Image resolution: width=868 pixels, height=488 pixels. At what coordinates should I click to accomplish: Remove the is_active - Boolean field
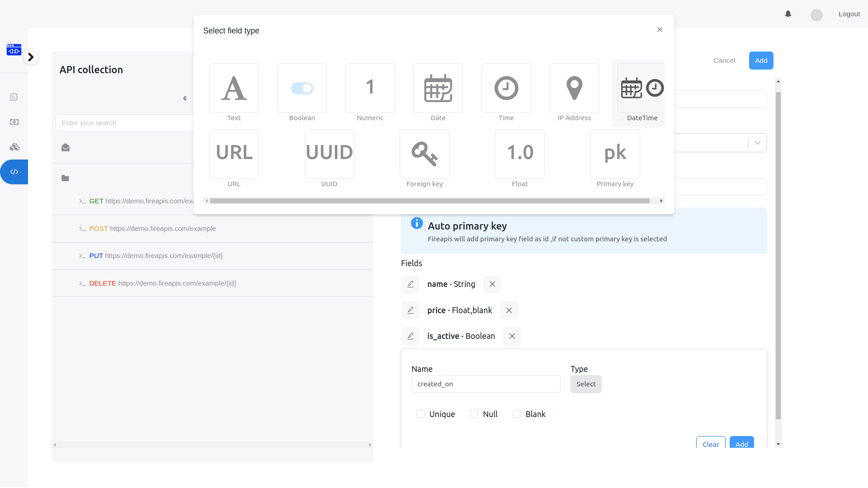pyautogui.click(x=512, y=336)
